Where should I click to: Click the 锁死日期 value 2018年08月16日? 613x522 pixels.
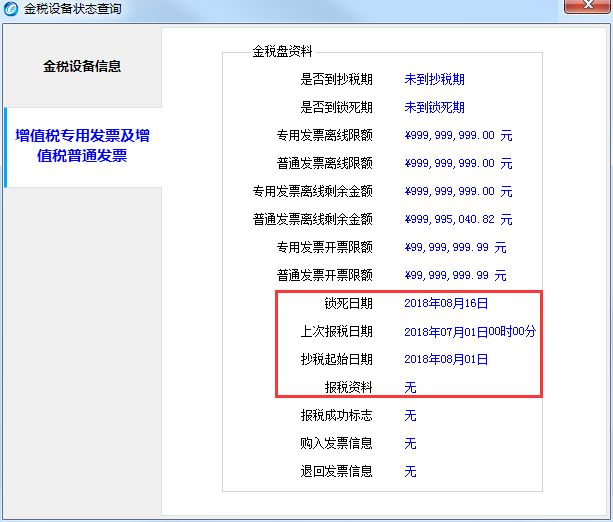[446, 303]
